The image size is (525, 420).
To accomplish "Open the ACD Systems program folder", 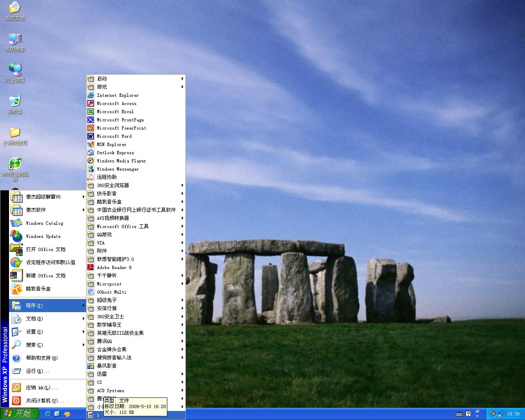I will click(x=136, y=390).
